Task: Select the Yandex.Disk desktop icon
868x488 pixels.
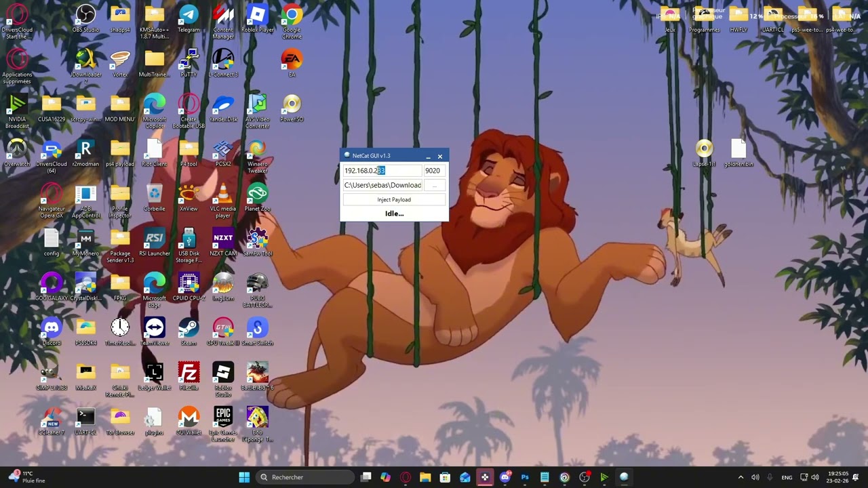Action: (223, 108)
